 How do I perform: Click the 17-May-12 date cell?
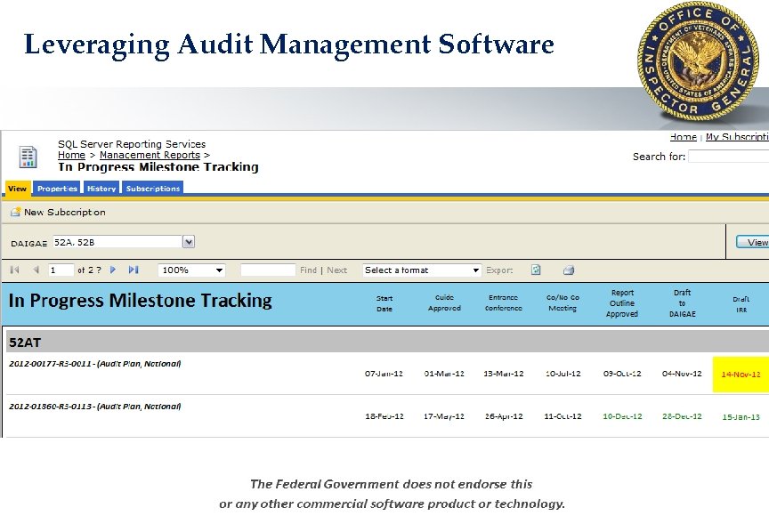(444, 416)
